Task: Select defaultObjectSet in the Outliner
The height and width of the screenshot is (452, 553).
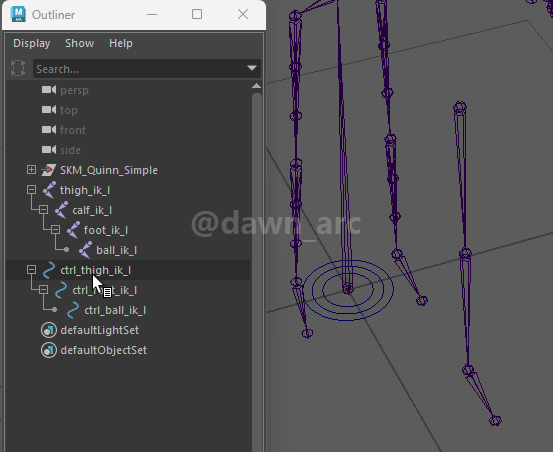Action: point(104,350)
